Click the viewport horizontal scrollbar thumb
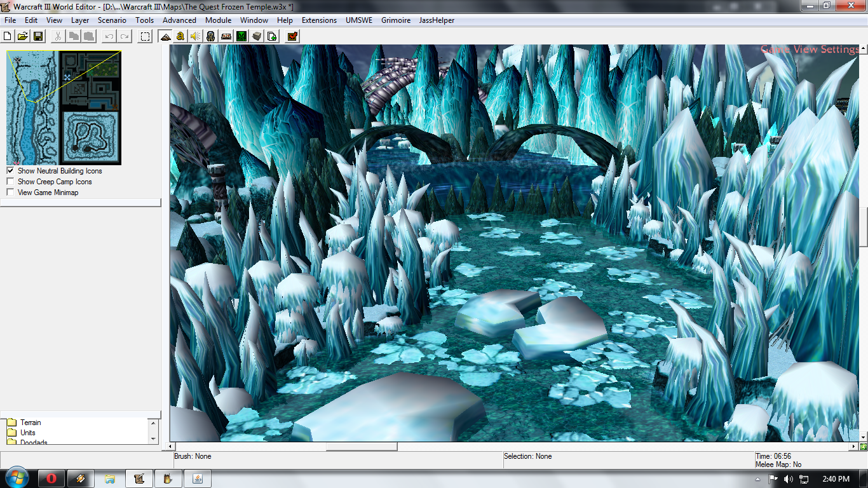This screenshot has height=488, width=868. click(362, 447)
